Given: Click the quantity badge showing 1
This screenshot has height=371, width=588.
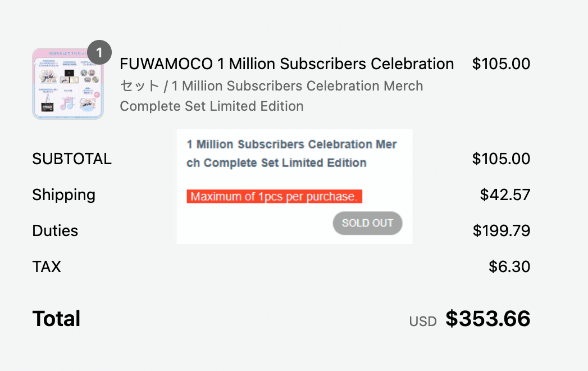Looking at the screenshot, I should (99, 53).
